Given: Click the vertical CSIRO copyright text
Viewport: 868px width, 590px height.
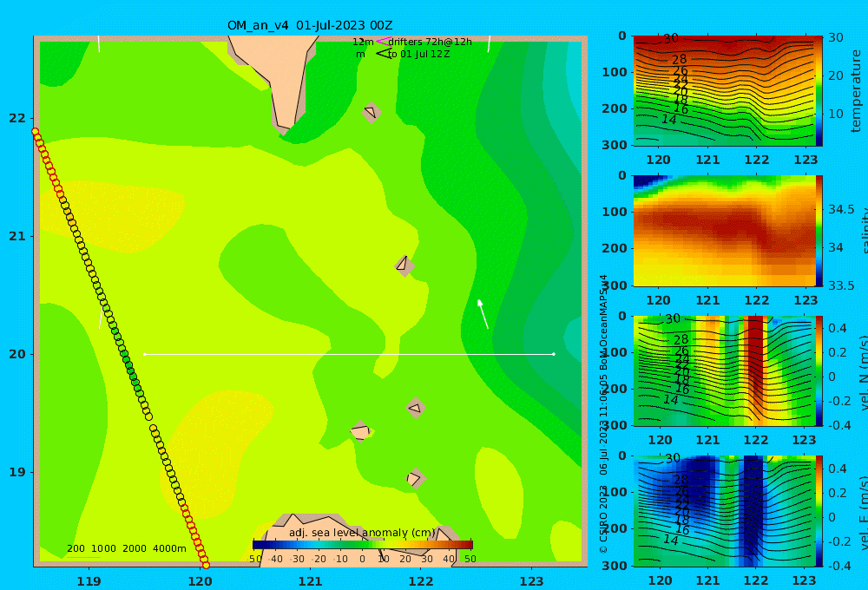Looking at the screenshot, I should [x=603, y=414].
